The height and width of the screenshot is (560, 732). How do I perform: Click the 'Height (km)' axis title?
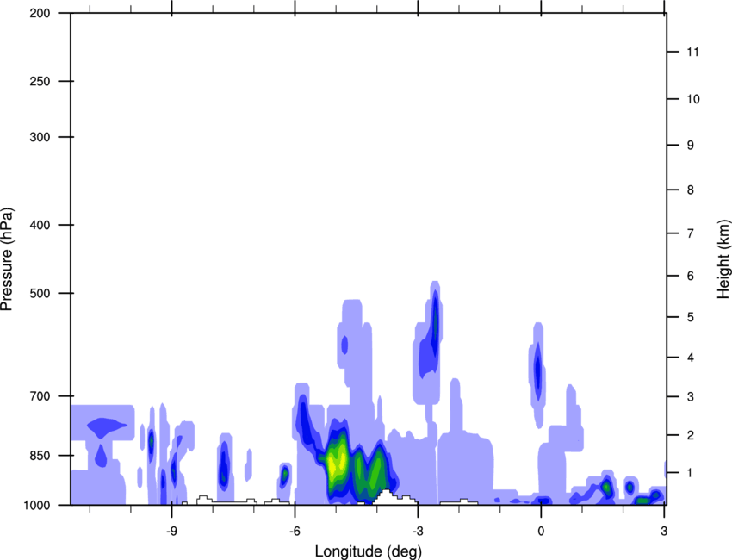point(723,259)
